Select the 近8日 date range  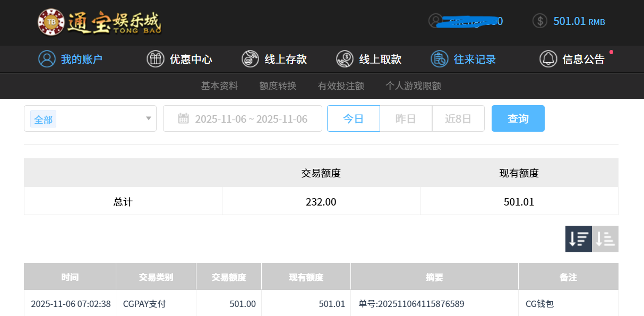458,118
